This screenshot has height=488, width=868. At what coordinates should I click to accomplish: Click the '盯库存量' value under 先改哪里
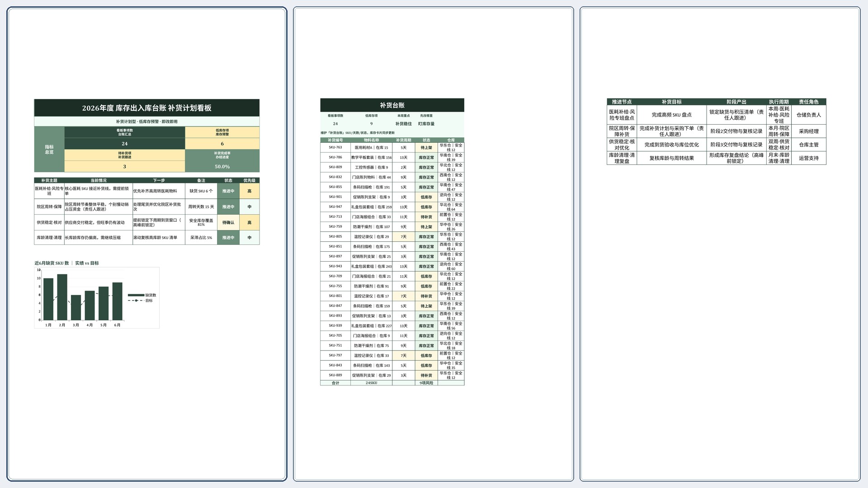(426, 124)
